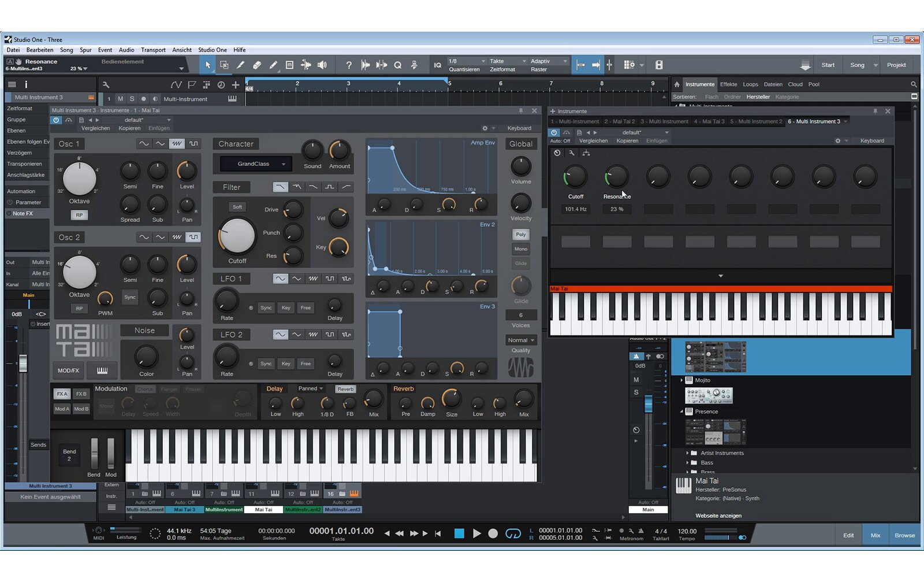Viewport: 924px width, 582px height.
Task: Pin the Instrumente macro window
Action: pyautogui.click(x=875, y=111)
